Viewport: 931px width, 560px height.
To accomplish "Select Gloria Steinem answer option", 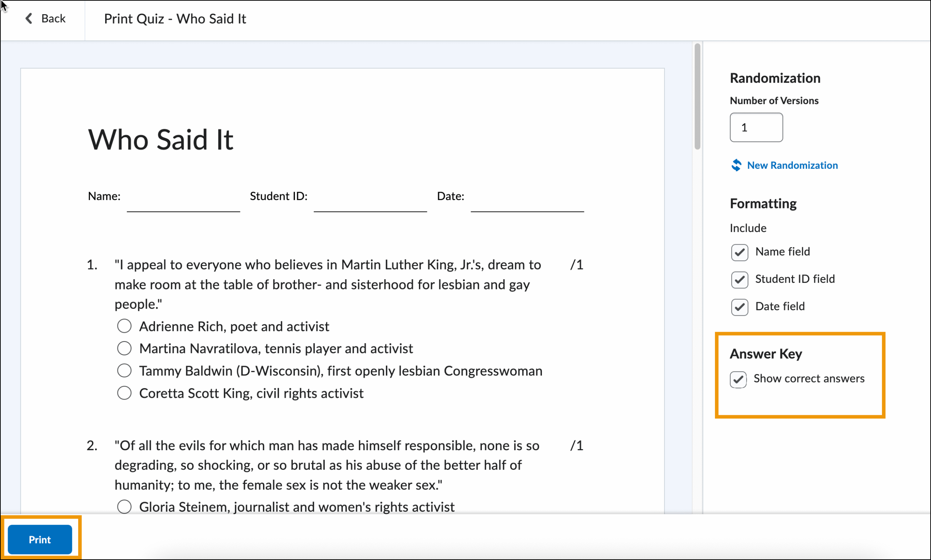I will coord(124,507).
